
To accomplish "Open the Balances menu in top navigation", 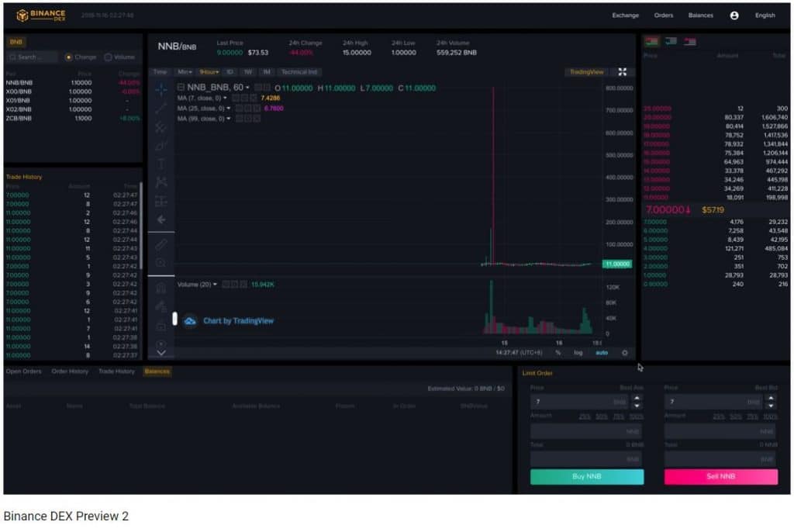I will click(700, 16).
